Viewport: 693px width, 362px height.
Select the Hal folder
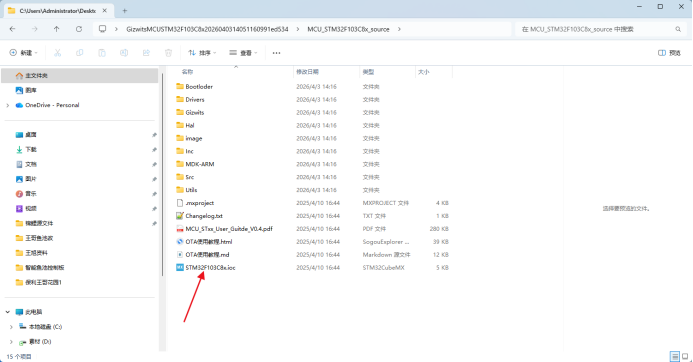click(185, 125)
